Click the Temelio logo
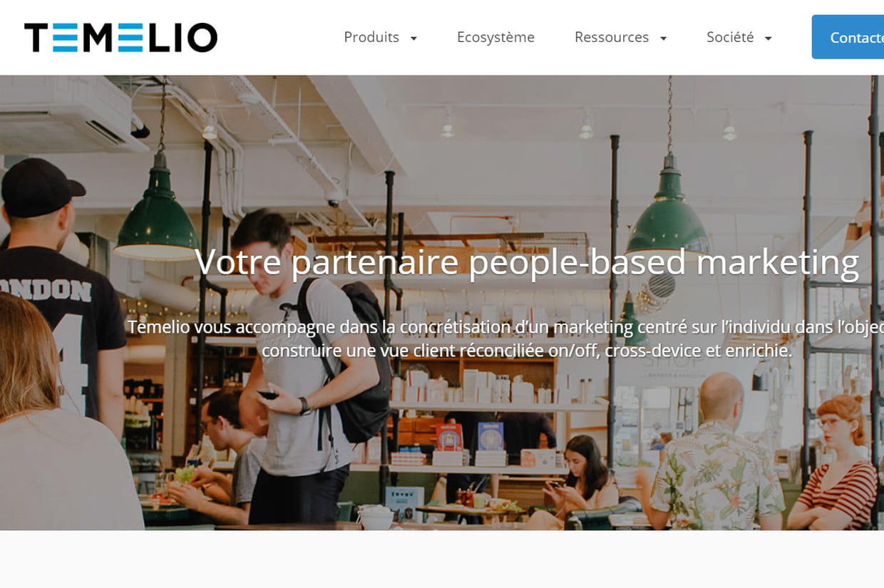Viewport: 884px width, 588px height. click(120, 38)
